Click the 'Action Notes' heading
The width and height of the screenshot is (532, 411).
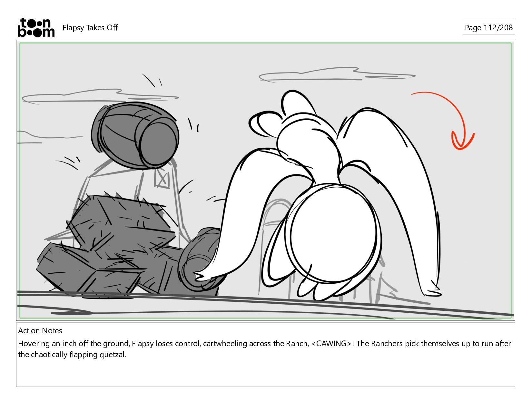pyautogui.click(x=40, y=331)
